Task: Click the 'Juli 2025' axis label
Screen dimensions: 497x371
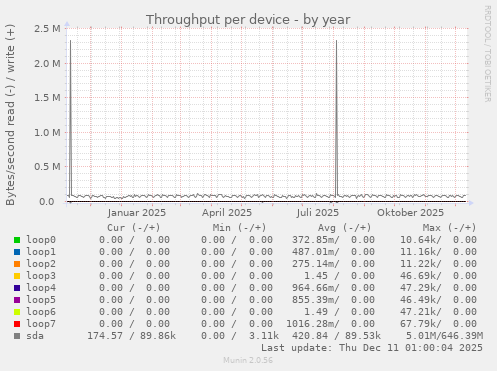Action: (x=318, y=213)
